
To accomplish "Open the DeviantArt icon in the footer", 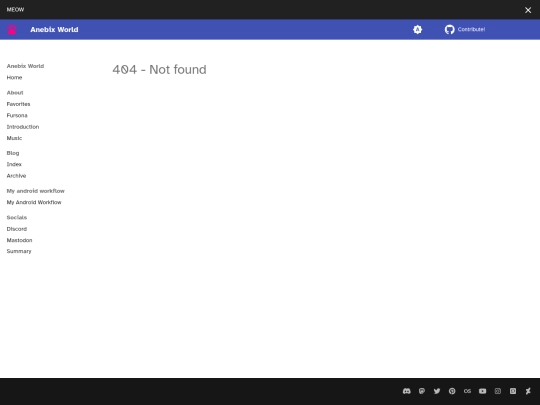I will pos(528,391).
